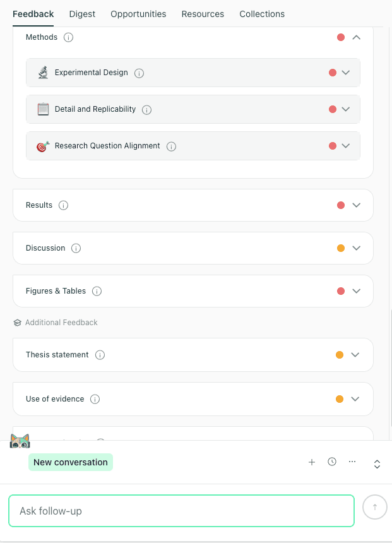
Task: Click the cat mascot avatar above the chat bar
Action: (x=20, y=441)
